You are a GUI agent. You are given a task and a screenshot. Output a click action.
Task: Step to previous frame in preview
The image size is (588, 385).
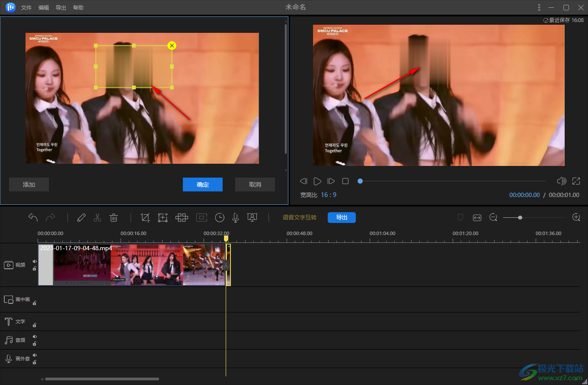click(x=304, y=181)
